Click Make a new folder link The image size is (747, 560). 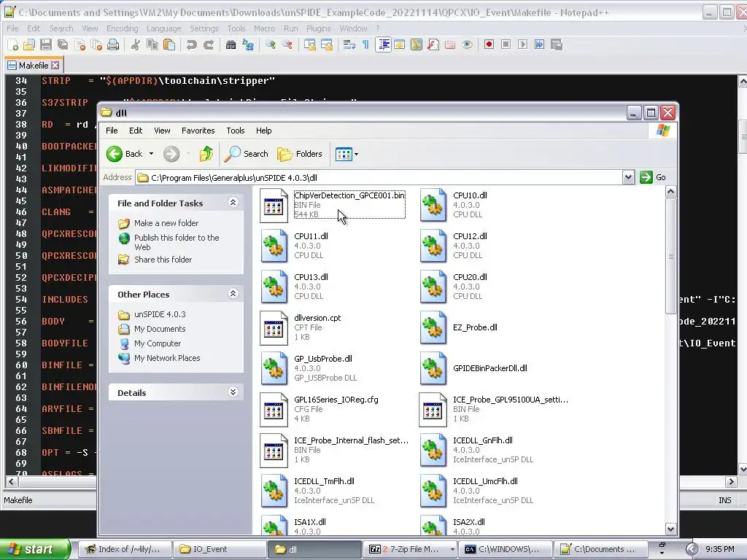pos(166,223)
